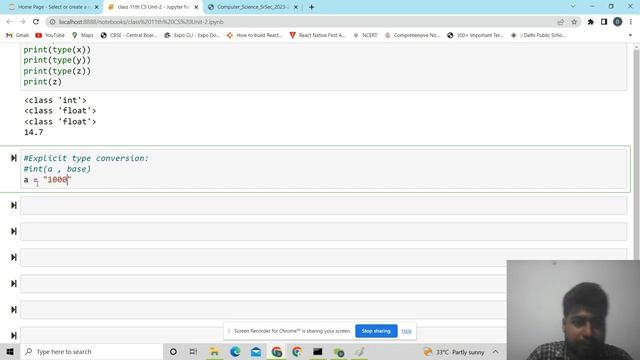Open the React Native First A... bookmark

pyautogui.click(x=318, y=35)
